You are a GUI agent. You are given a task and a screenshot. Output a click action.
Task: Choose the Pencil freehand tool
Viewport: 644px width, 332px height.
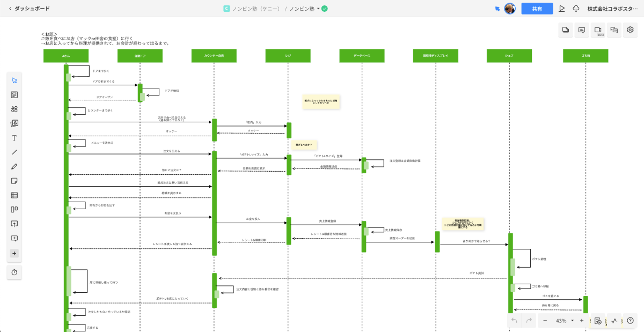click(x=14, y=167)
